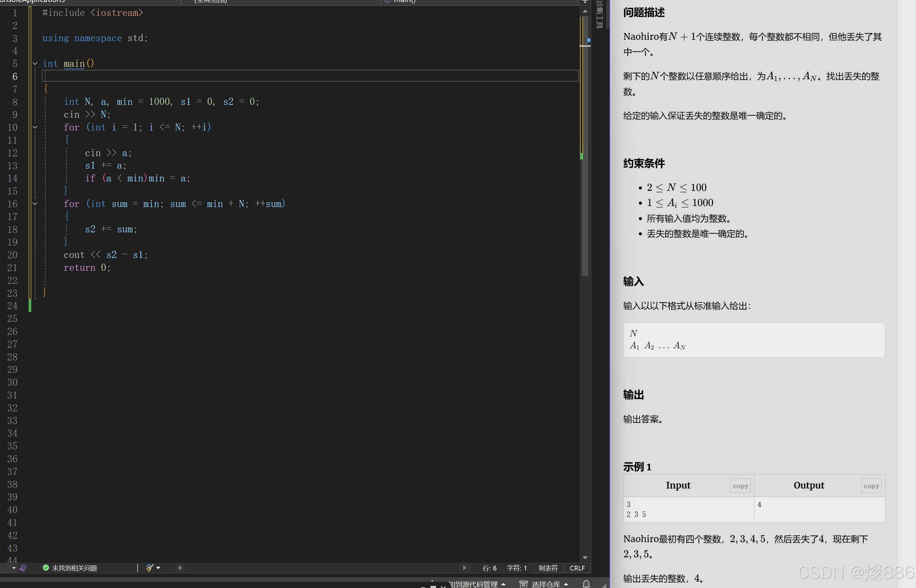Open the Diagnostic Tools side tab

point(599,14)
